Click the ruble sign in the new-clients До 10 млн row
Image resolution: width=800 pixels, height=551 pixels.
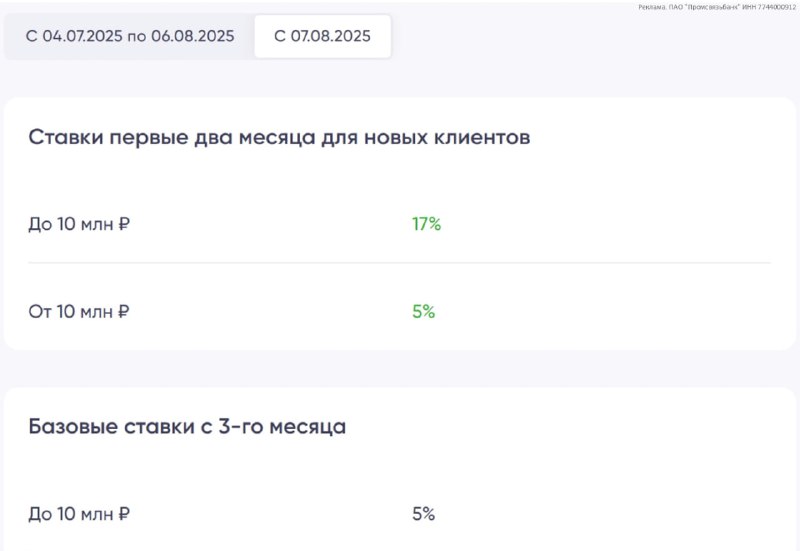(x=124, y=224)
